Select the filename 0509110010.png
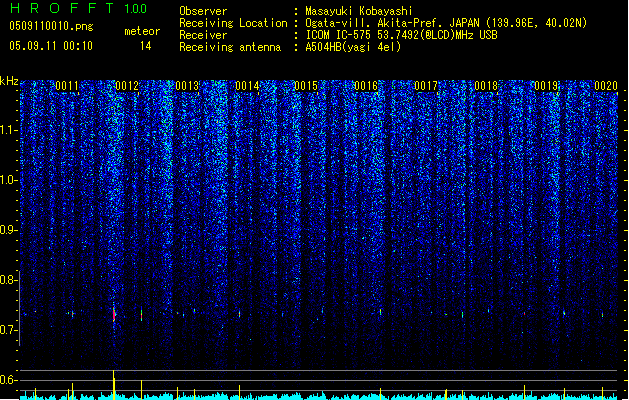The width and height of the screenshot is (629, 400). point(51,26)
